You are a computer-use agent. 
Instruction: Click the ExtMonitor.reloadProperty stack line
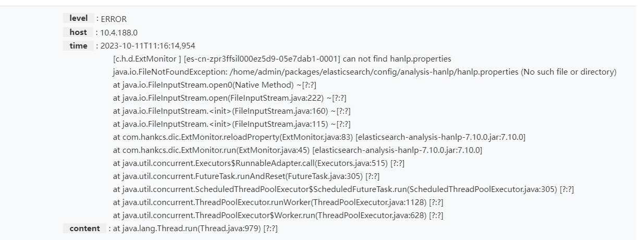pyautogui.click(x=319, y=137)
